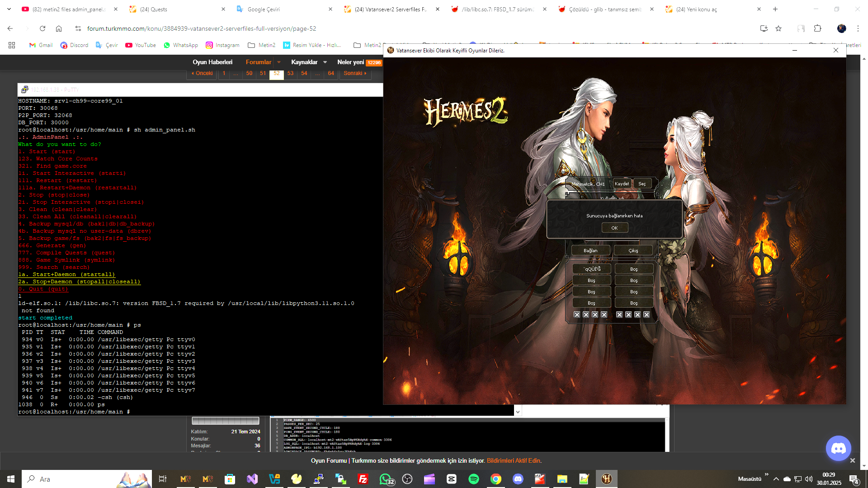Go to forum page 64
Viewport: 868px width, 488px height.
point(331,73)
